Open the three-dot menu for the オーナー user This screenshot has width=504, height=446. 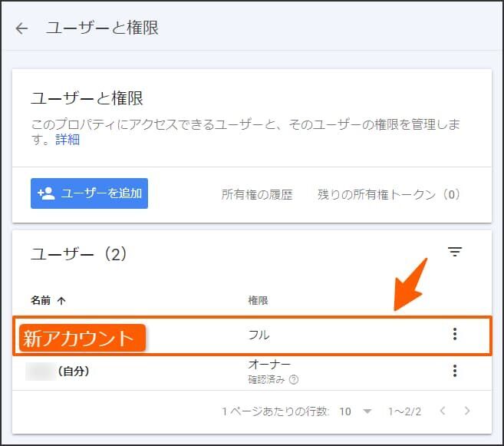coord(455,371)
